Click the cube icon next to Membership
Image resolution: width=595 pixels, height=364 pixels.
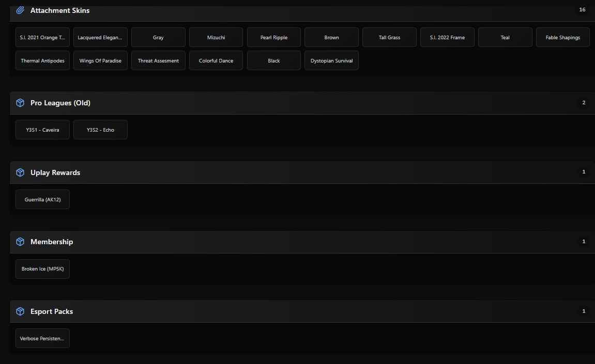[20, 242]
